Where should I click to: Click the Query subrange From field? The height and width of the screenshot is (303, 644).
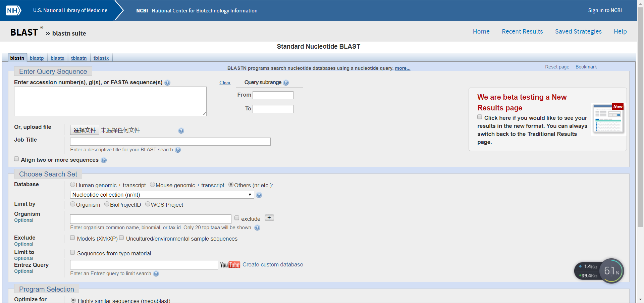273,95
